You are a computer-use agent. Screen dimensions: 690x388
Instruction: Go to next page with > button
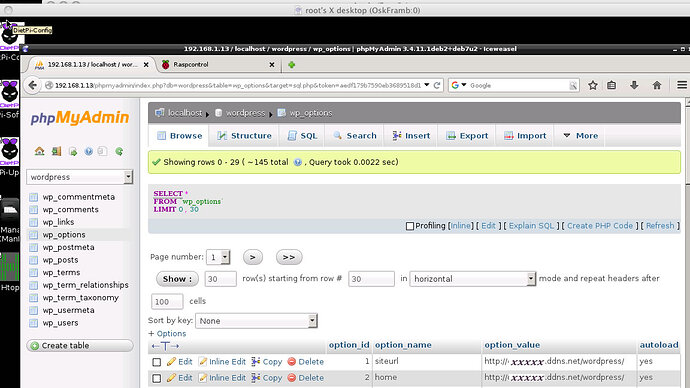[253, 257]
